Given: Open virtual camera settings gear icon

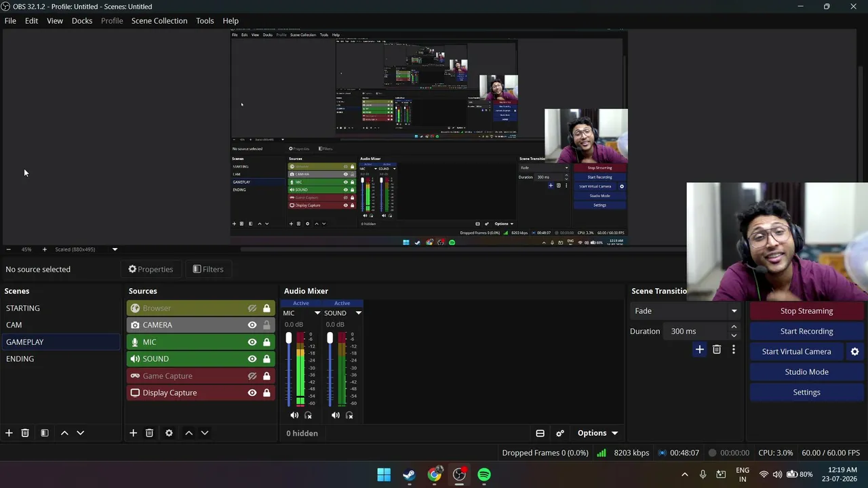Looking at the screenshot, I should click(854, 352).
